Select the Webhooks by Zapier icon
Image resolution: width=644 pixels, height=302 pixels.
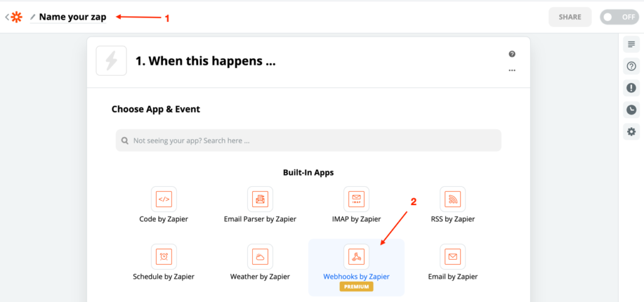(356, 257)
